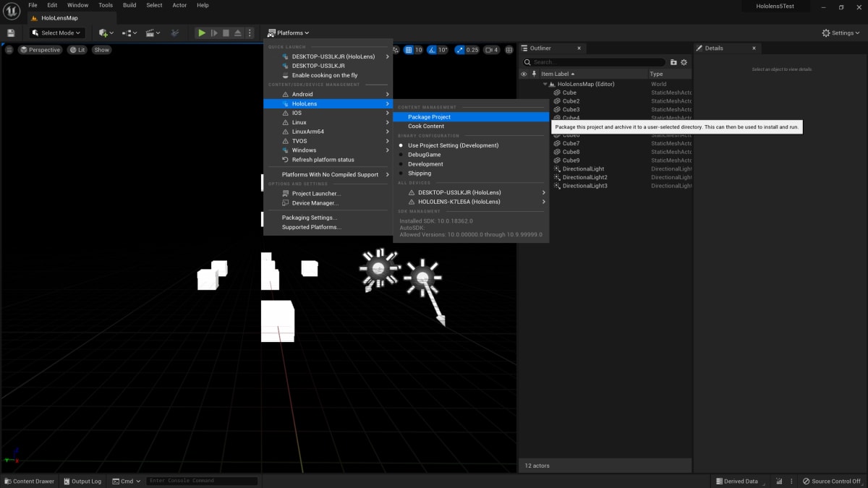Click the Save current level icon

(x=11, y=33)
